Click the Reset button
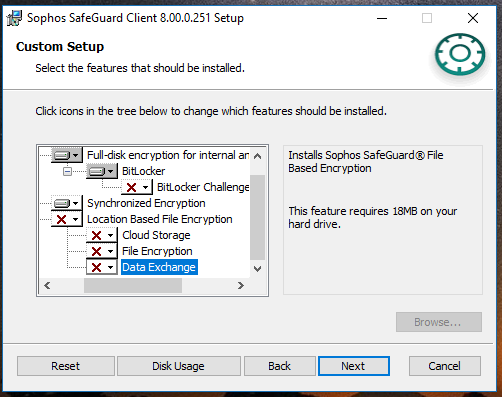The image size is (502, 397). point(66,366)
